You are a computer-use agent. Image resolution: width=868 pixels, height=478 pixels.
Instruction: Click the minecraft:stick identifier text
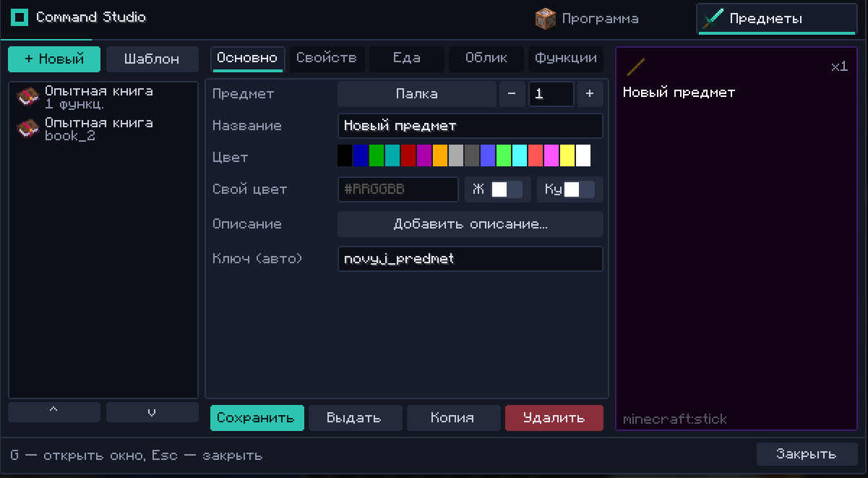click(x=675, y=419)
